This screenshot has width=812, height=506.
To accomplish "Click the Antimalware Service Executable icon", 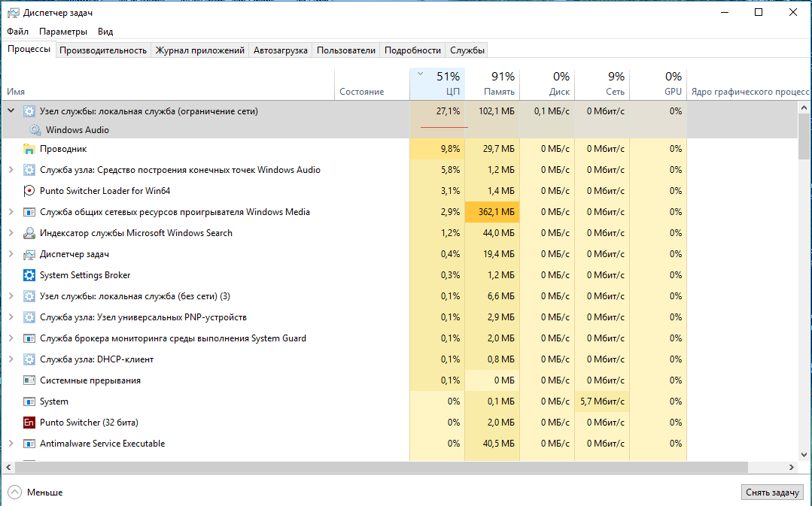I will [x=29, y=444].
